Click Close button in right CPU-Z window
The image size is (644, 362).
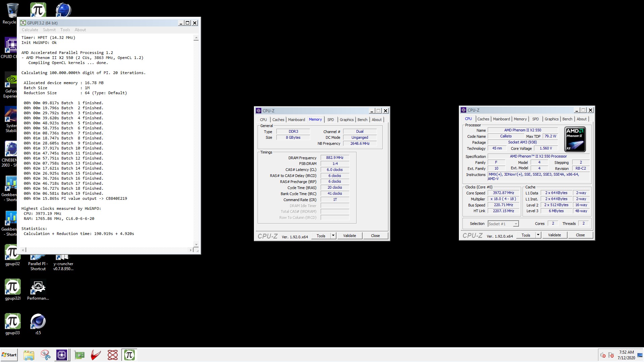coord(580,235)
